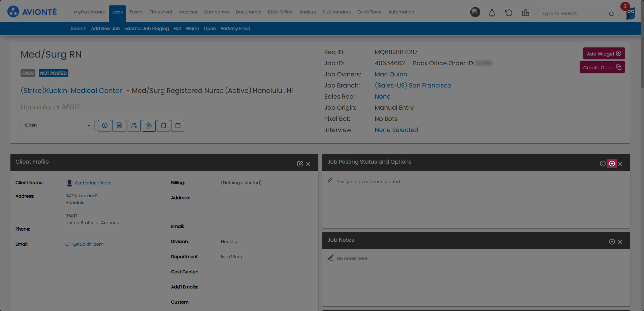Click the search magnifier icon
This screenshot has width=644, height=311.
612,14
